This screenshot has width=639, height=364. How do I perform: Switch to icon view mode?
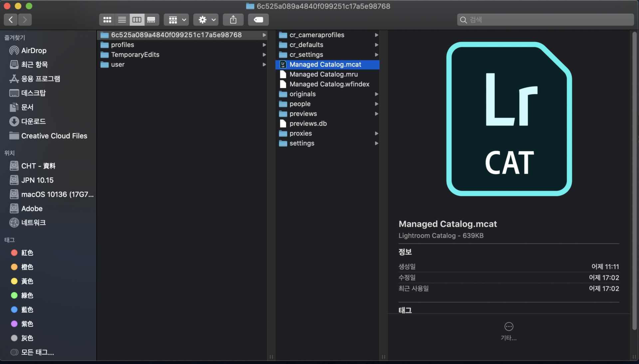tap(107, 20)
